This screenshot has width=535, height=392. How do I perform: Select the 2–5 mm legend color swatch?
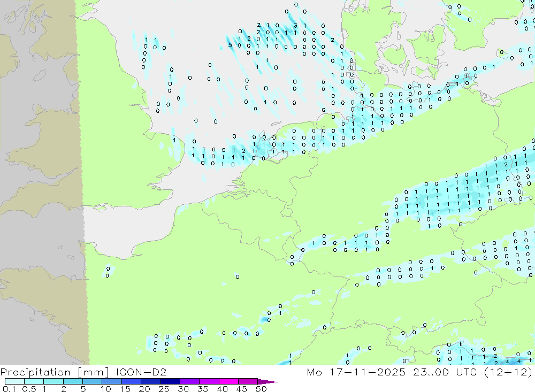coord(73,381)
